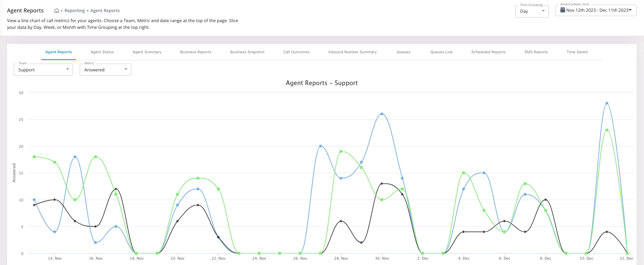Screen dimensions: 644x265
Task: Switch to the Call Outcomes tab
Action: pos(296,52)
